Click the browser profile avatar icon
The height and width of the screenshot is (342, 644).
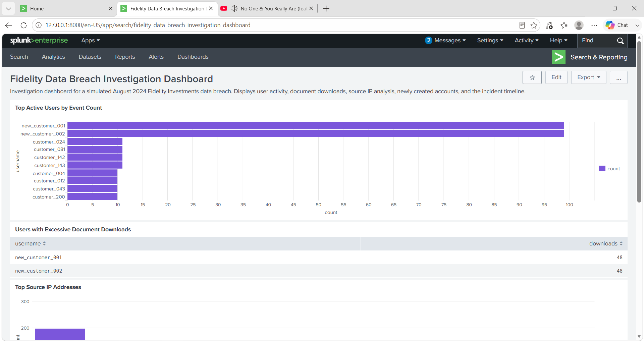point(579,25)
